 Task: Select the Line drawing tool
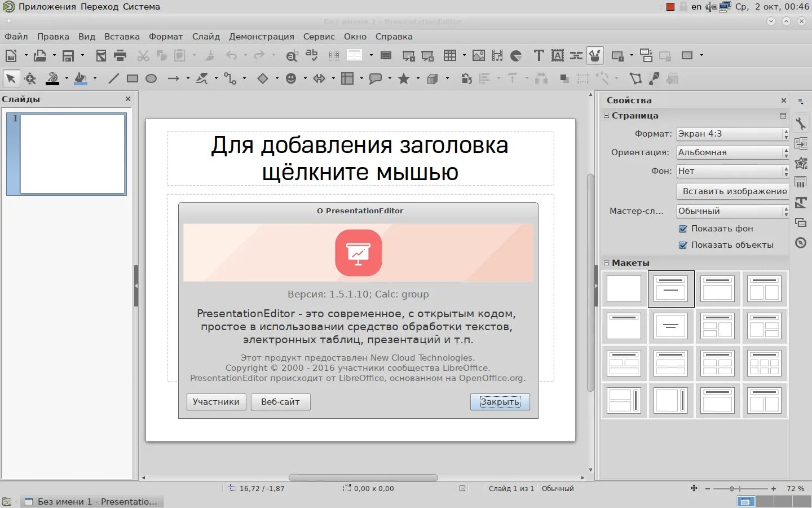(113, 78)
